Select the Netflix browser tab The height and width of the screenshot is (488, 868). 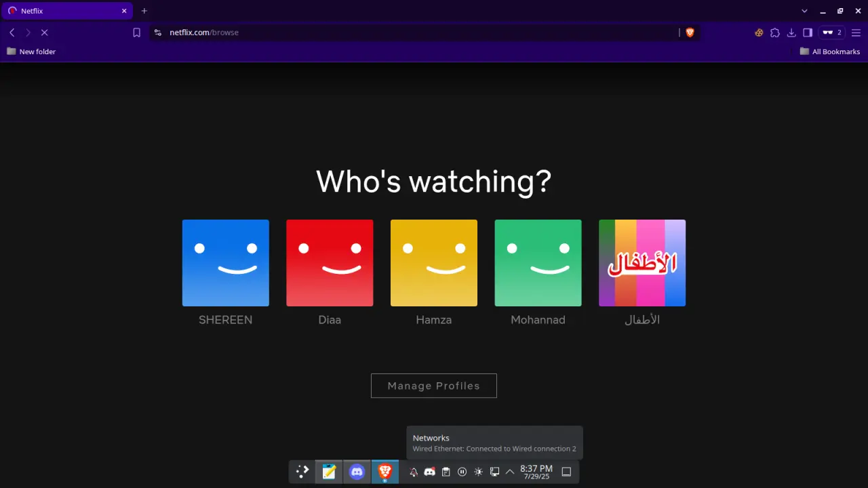(x=66, y=11)
